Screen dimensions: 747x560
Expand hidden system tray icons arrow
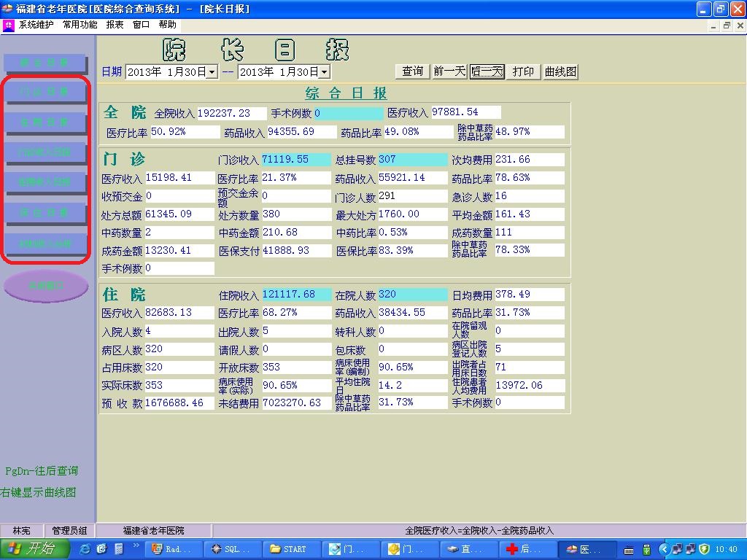[664, 549]
